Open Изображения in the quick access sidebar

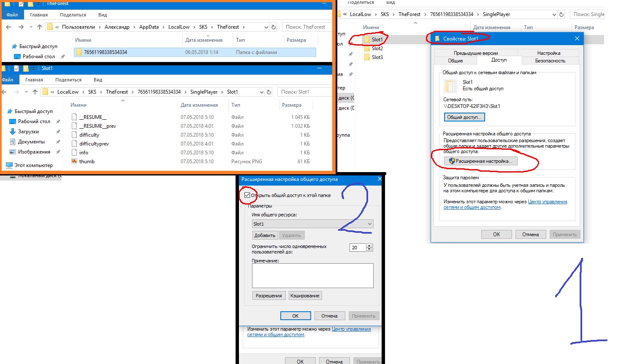(x=34, y=152)
